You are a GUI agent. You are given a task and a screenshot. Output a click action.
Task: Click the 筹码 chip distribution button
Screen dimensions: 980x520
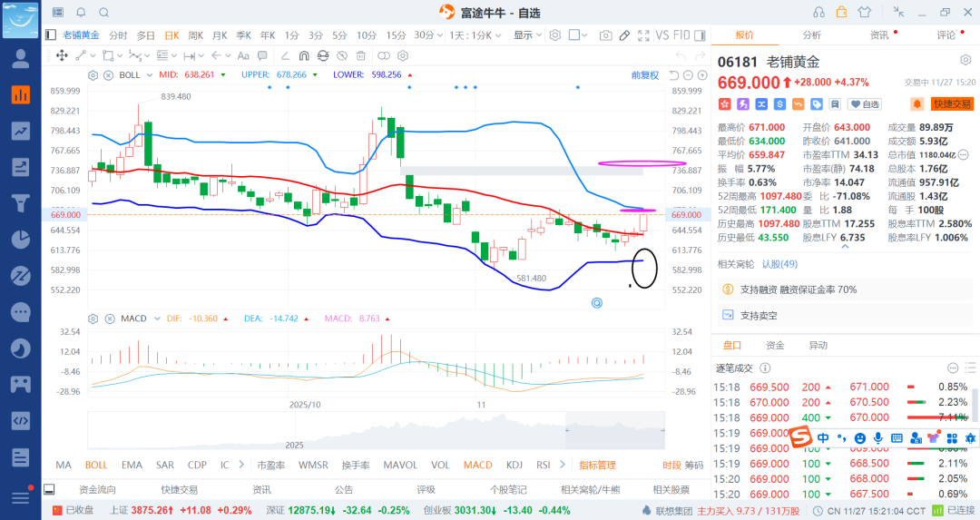click(x=694, y=465)
